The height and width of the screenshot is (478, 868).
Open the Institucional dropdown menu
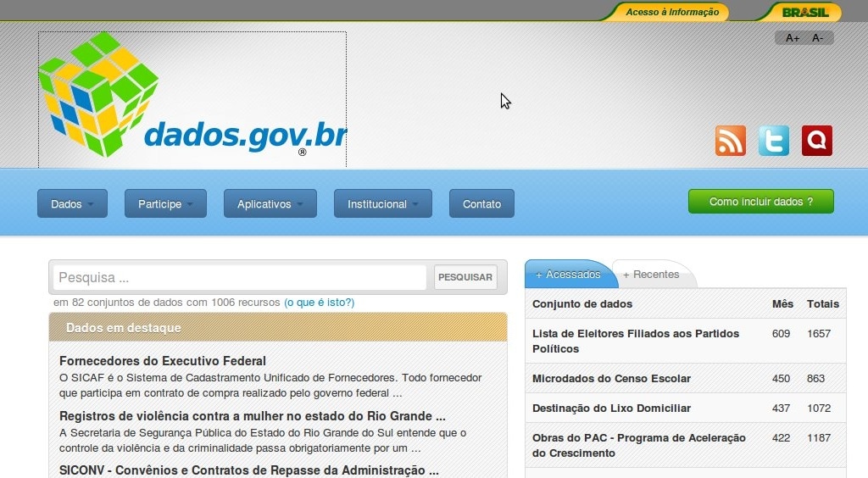tap(382, 204)
